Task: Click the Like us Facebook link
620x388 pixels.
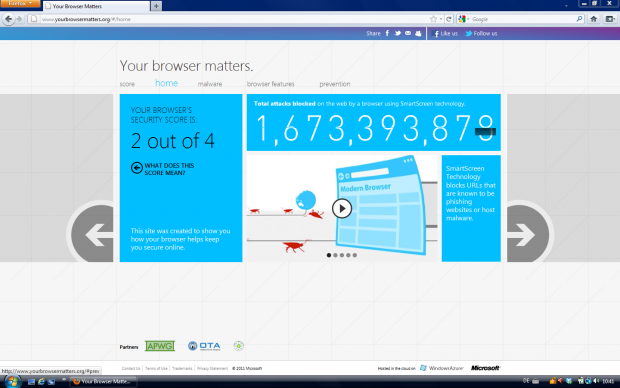Action: [446, 34]
